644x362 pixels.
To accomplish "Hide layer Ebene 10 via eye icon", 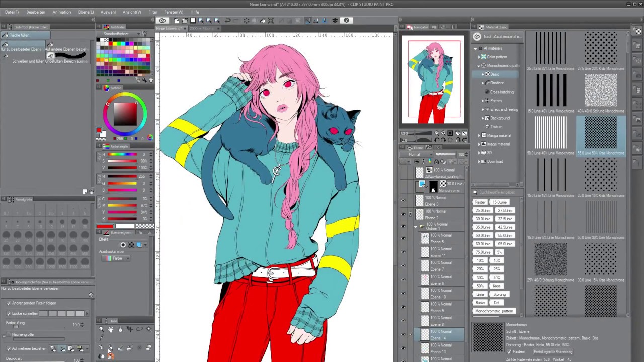I will click(x=404, y=293).
